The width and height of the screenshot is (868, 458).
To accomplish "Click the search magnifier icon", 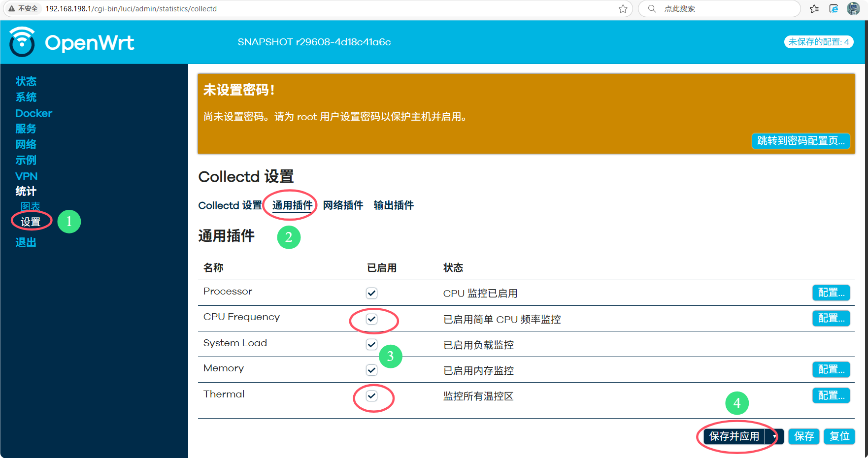I will 652,9.
